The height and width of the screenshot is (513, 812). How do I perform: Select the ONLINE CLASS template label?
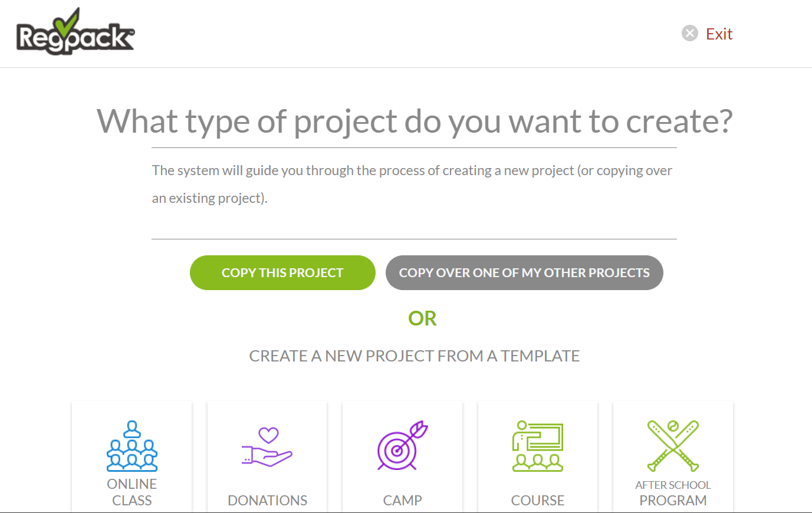click(x=132, y=492)
